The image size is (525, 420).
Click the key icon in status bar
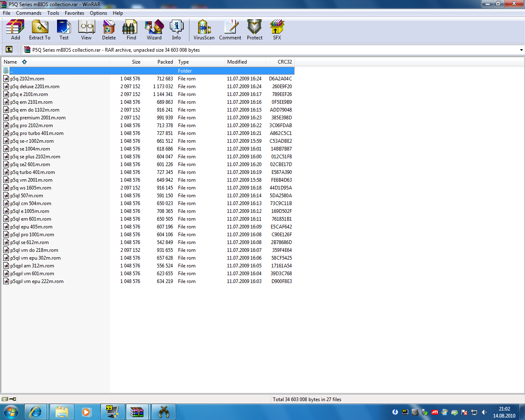click(x=13, y=399)
